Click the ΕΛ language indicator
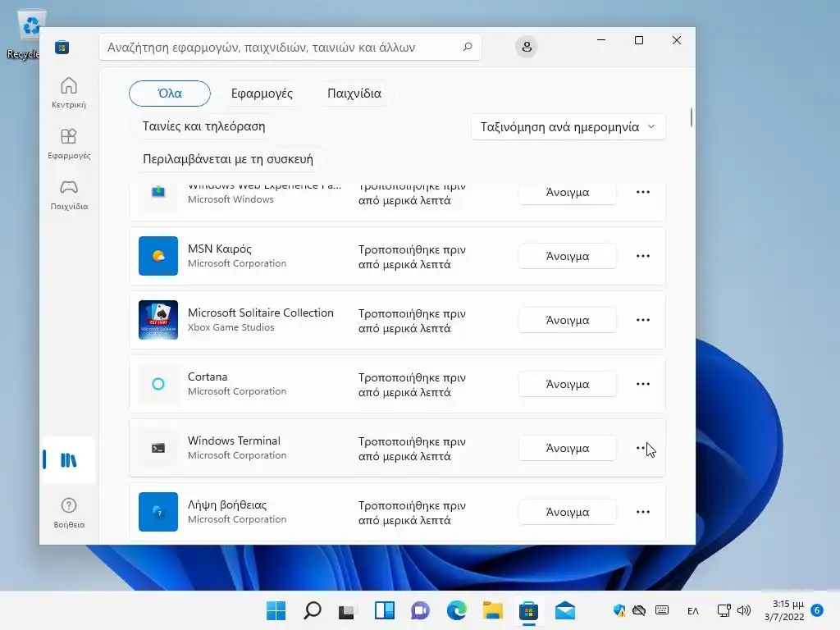The height and width of the screenshot is (630, 840). (692, 610)
